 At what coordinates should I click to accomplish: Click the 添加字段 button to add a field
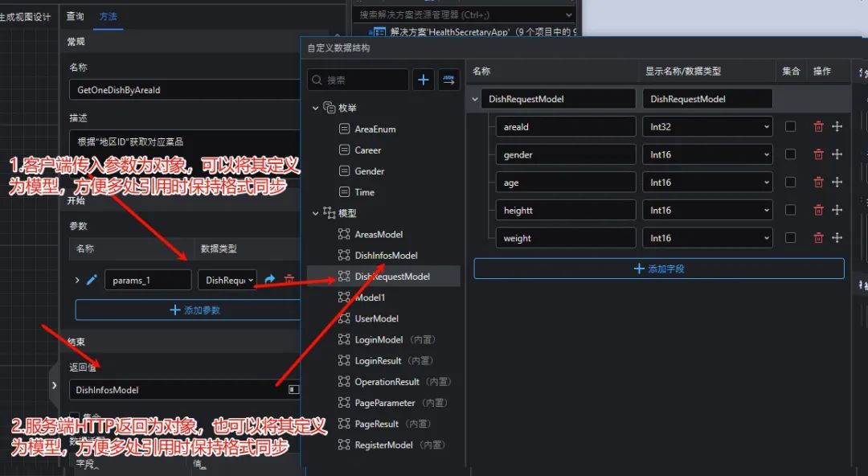(659, 268)
